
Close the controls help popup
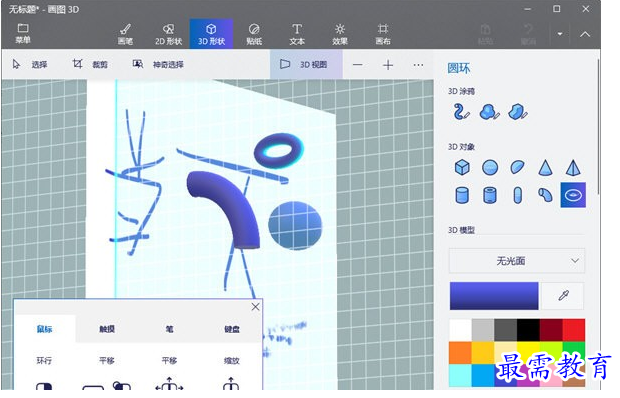(x=255, y=307)
